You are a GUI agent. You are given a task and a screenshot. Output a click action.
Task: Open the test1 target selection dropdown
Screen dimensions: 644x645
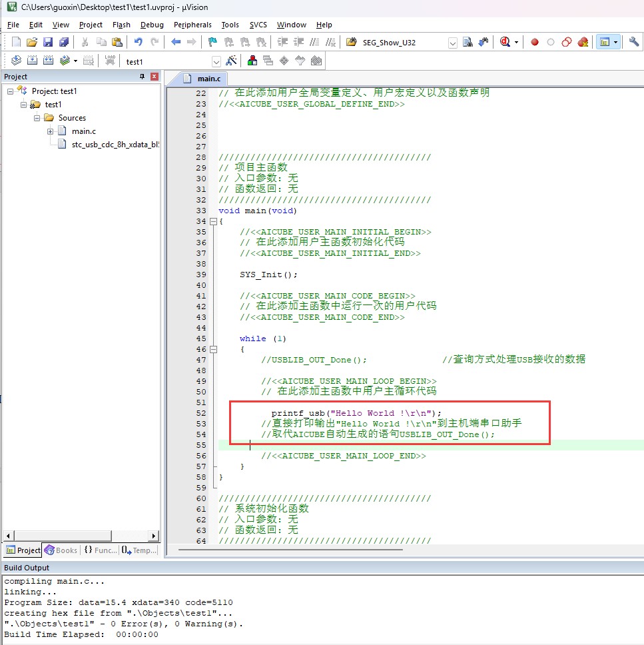click(216, 62)
